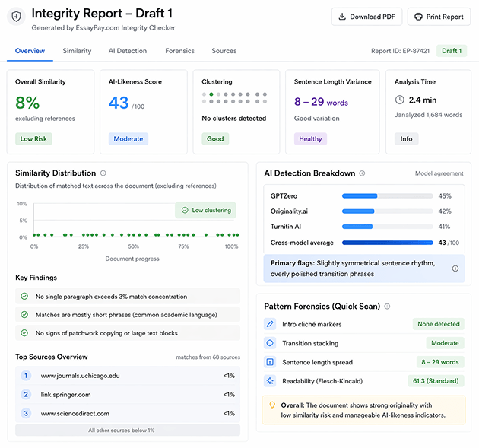Click info icon beside Similarity Distribution title
The image size is (479, 448).
pos(103,173)
